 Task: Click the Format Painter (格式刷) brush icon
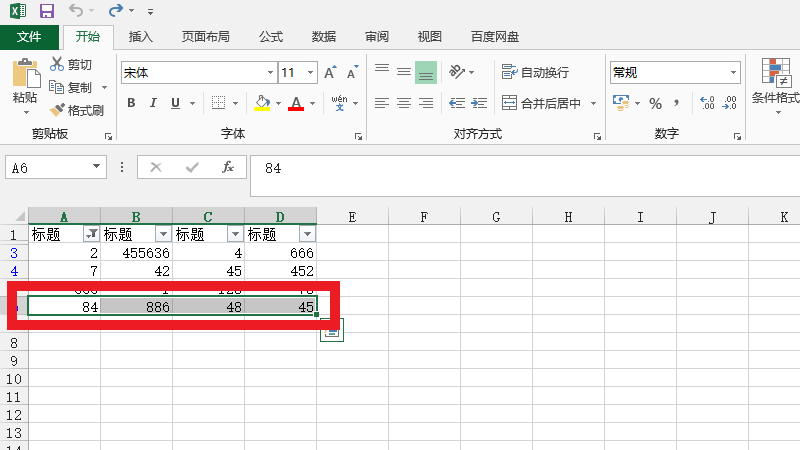point(57,110)
